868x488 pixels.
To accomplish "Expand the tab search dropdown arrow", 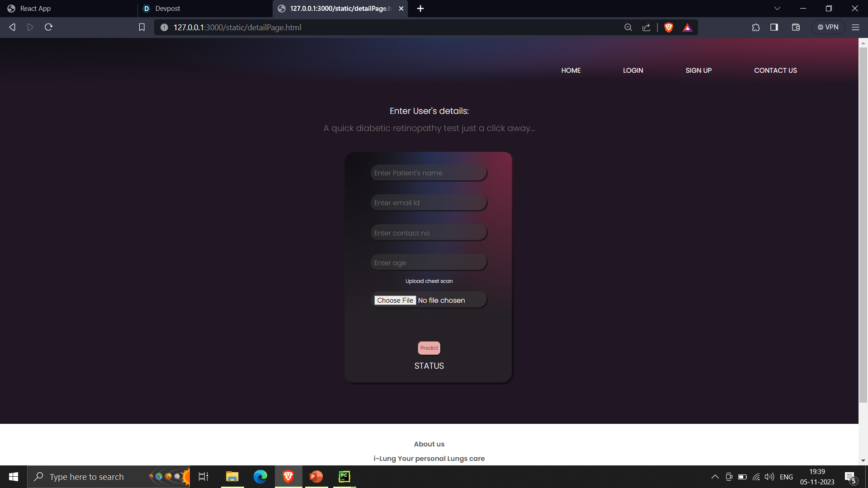I will coord(777,9).
